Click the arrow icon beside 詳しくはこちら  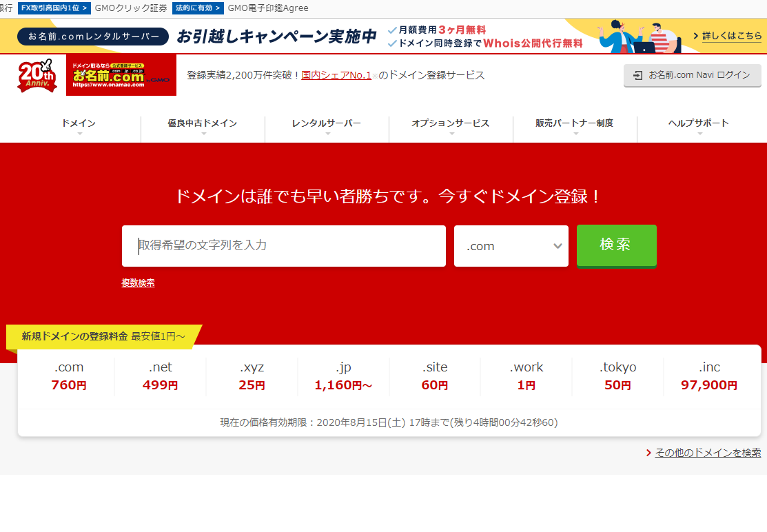pyautogui.click(x=695, y=36)
